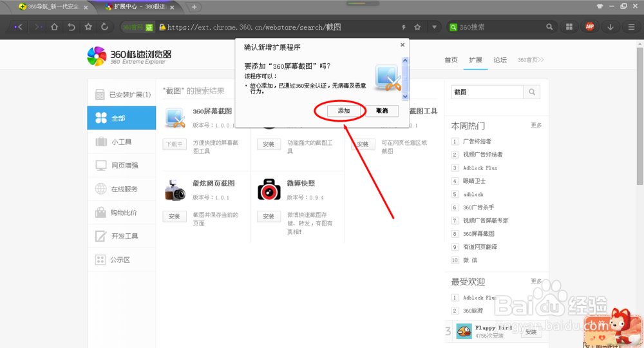Close the 扩展中心 tab
The height and width of the screenshot is (348, 644).
pyautogui.click(x=172, y=7)
